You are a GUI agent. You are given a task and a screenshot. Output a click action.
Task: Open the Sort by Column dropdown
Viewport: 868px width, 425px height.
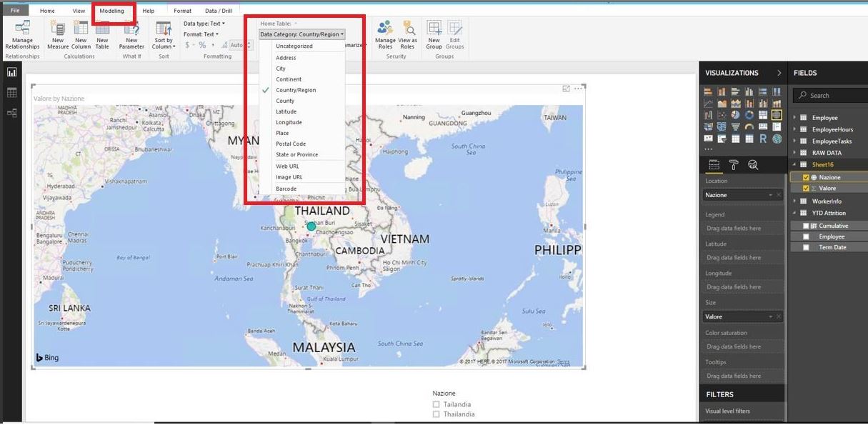(164, 34)
